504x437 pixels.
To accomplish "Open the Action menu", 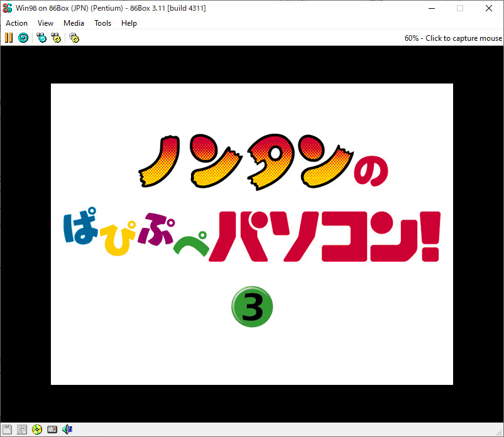I will pyautogui.click(x=17, y=23).
